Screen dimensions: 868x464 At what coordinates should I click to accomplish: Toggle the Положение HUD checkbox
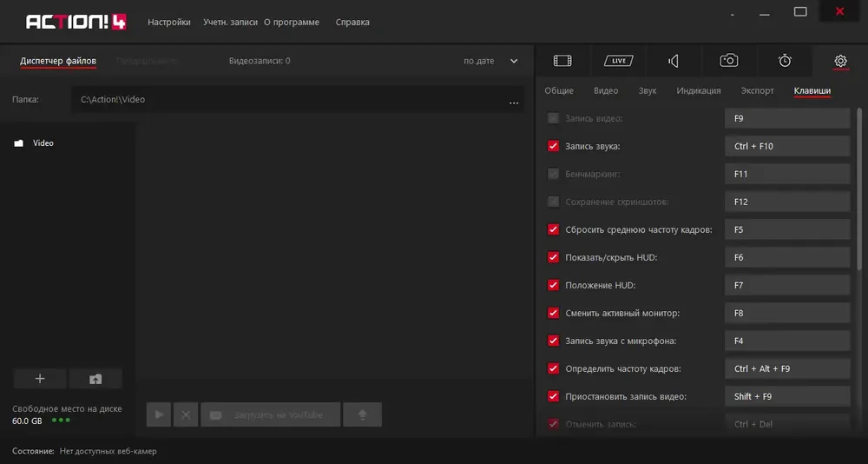pyautogui.click(x=553, y=285)
